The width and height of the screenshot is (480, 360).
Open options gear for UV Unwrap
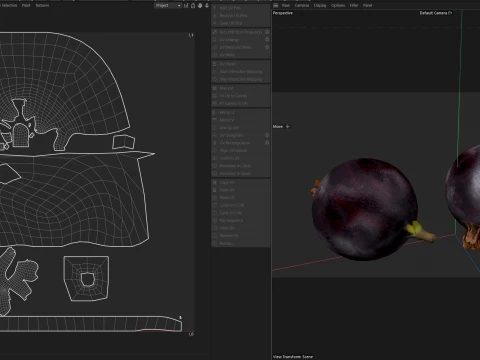click(267, 40)
